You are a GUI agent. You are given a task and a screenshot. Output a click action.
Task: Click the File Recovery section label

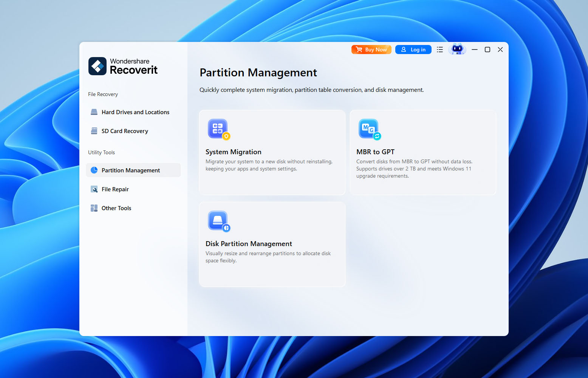[103, 94]
